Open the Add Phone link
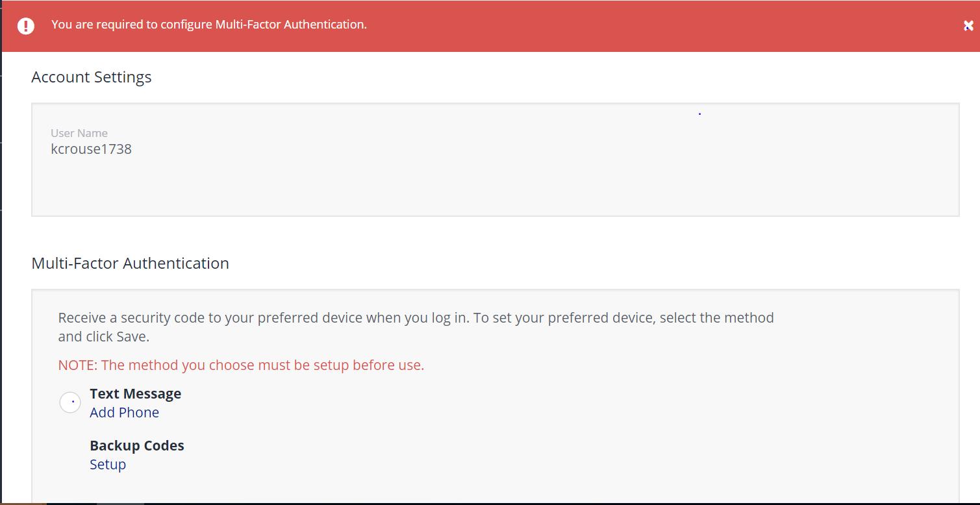Image resolution: width=980 pixels, height=505 pixels. pyautogui.click(x=124, y=413)
